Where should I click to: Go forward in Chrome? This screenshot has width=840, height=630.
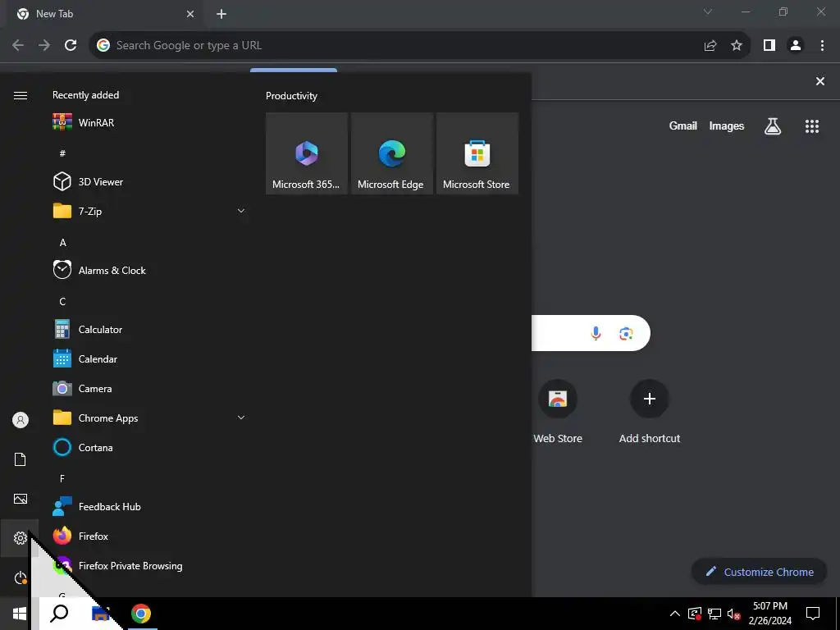coord(44,45)
